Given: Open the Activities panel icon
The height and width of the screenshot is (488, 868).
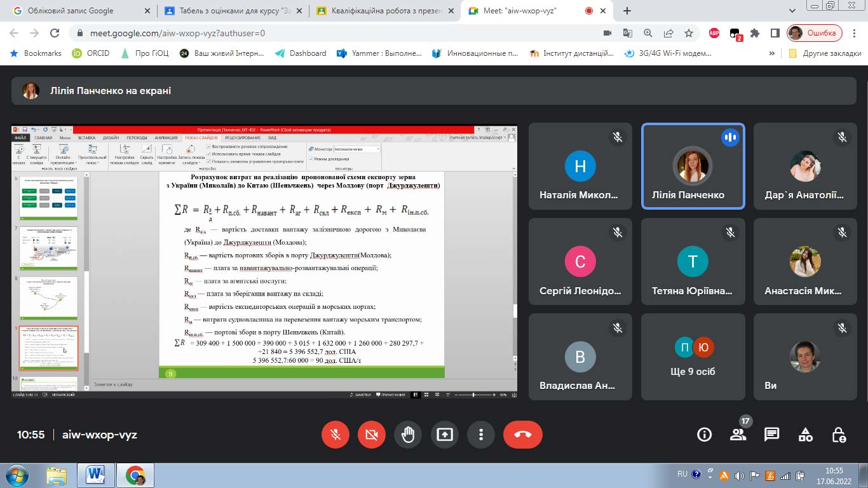Looking at the screenshot, I should (x=805, y=435).
